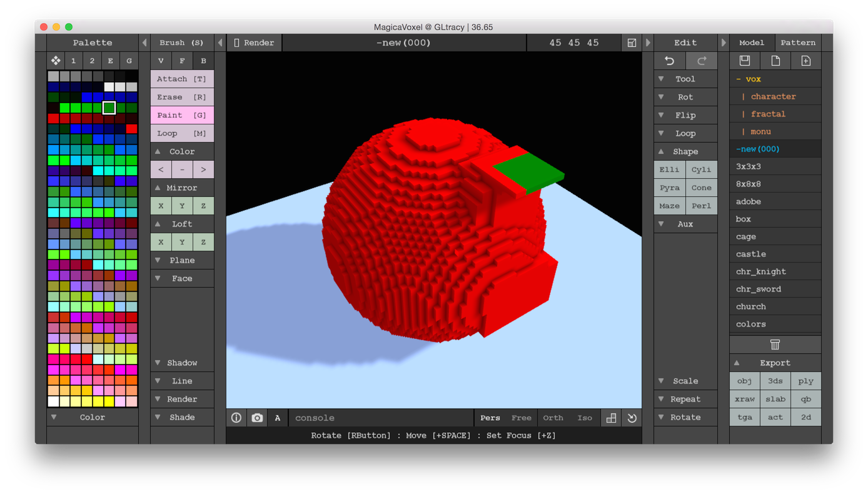Viewport: 868px width, 494px height.
Task: Delete model using the trash can icon
Action: click(775, 345)
